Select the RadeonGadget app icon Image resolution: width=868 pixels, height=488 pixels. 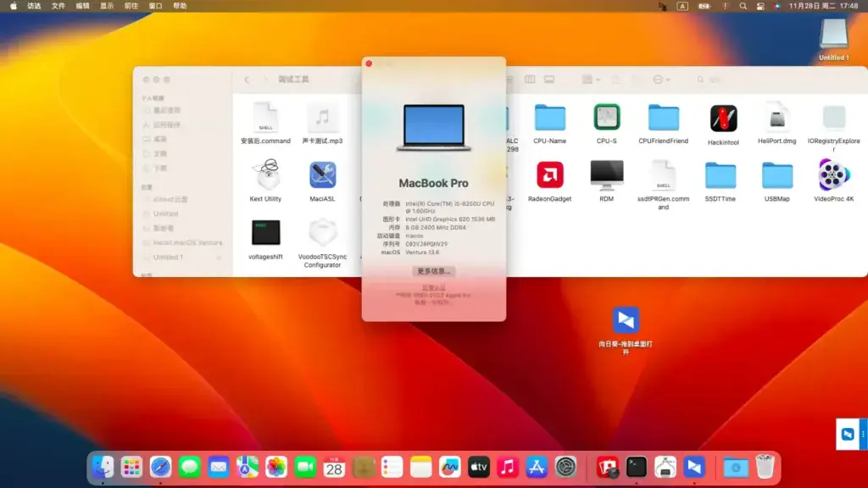[x=549, y=175]
